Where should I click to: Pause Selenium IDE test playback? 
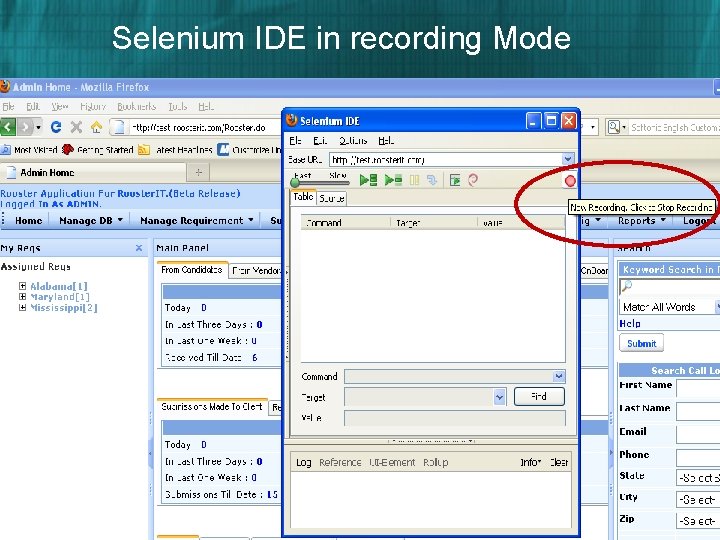pos(415,180)
